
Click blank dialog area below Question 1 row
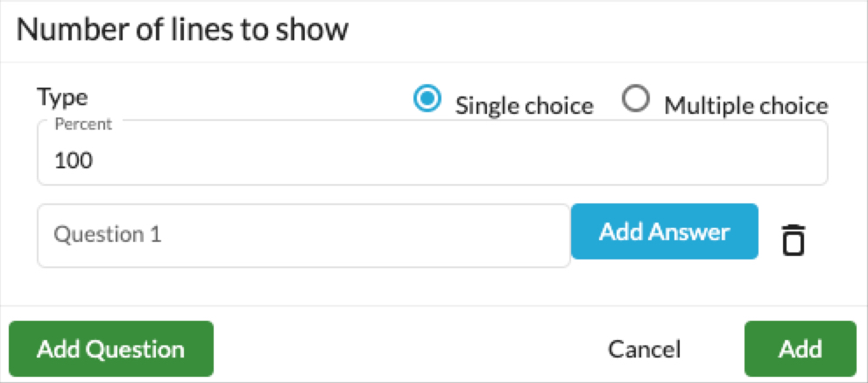click(432, 286)
